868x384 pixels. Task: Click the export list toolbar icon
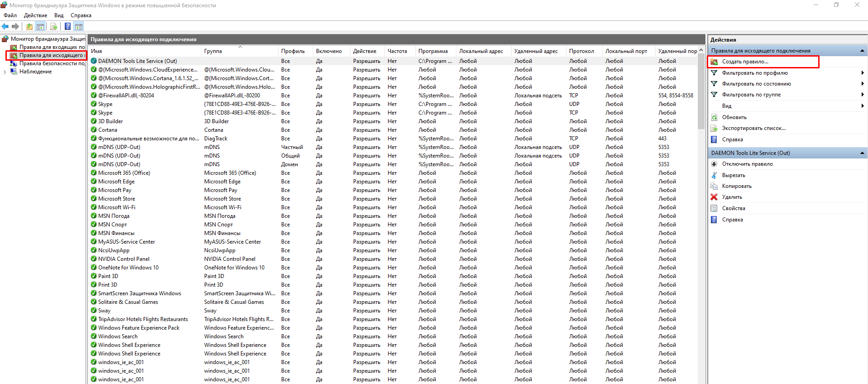tap(54, 26)
